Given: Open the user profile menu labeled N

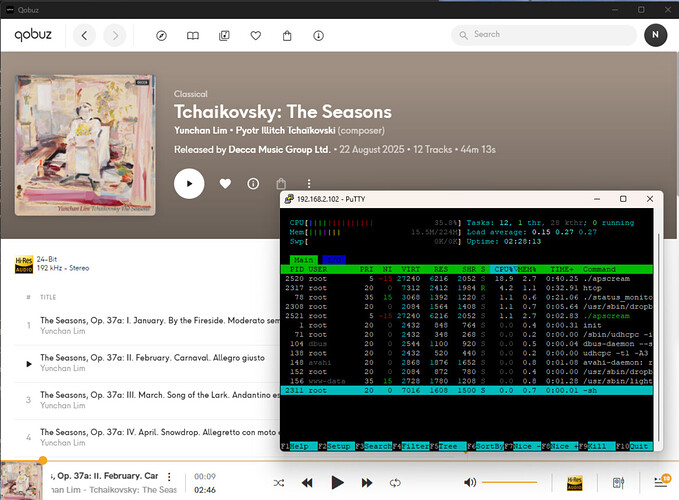Looking at the screenshot, I should [x=654, y=35].
